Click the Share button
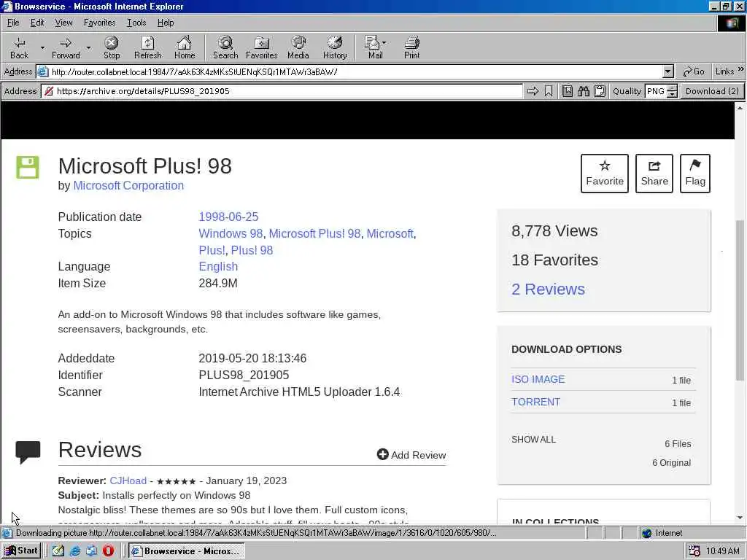747x560 pixels. 654,174
